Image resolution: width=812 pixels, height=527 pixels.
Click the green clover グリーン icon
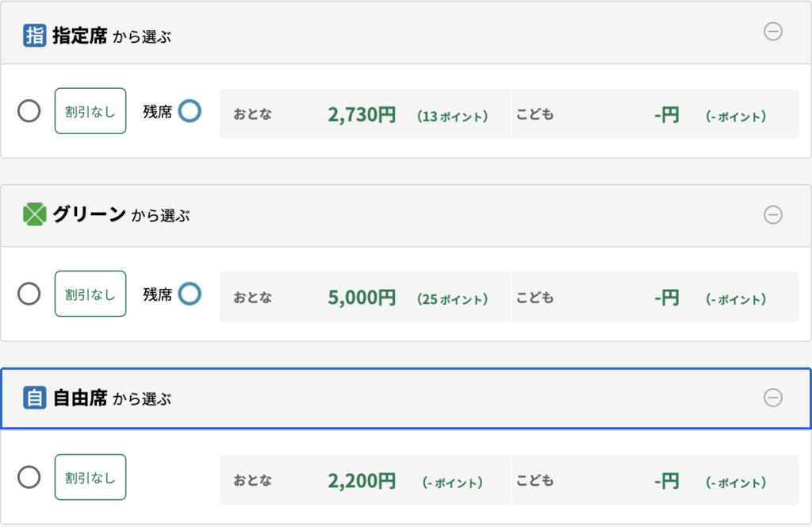(x=35, y=214)
